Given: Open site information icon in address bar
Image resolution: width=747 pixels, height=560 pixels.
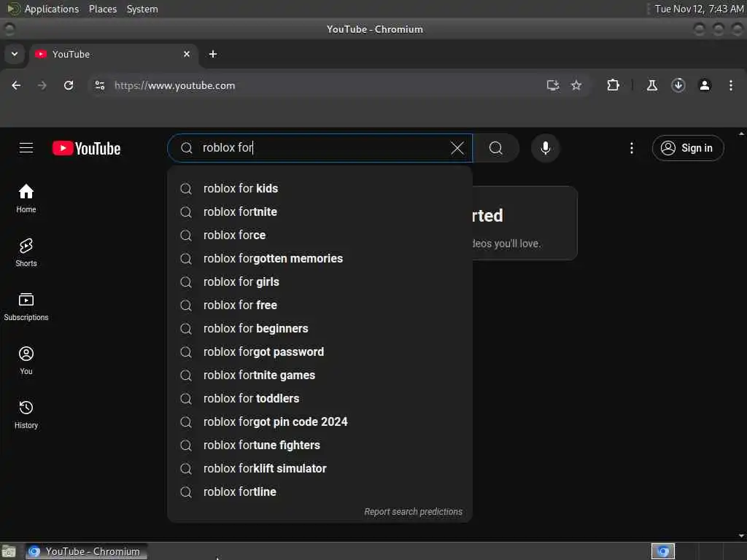Looking at the screenshot, I should coord(100,85).
